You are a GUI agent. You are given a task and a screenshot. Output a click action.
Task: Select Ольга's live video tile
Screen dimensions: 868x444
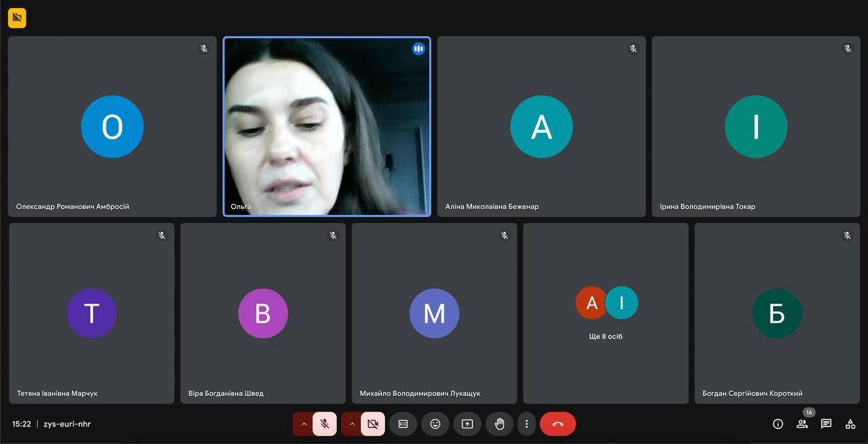click(327, 127)
